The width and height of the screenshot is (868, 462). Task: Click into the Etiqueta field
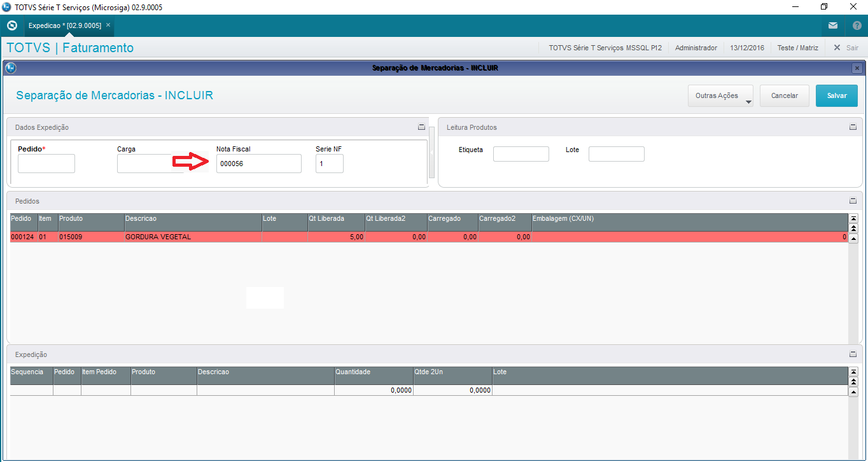(521, 154)
